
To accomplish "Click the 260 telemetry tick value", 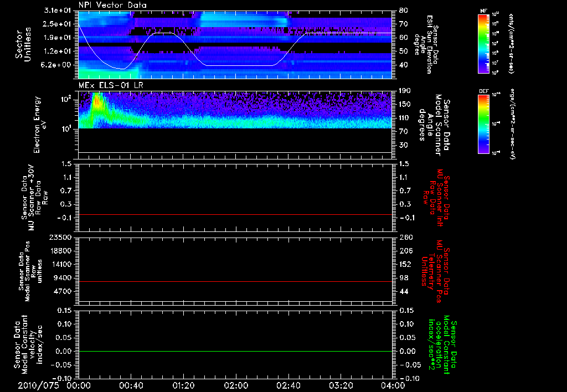I will coord(406,237).
